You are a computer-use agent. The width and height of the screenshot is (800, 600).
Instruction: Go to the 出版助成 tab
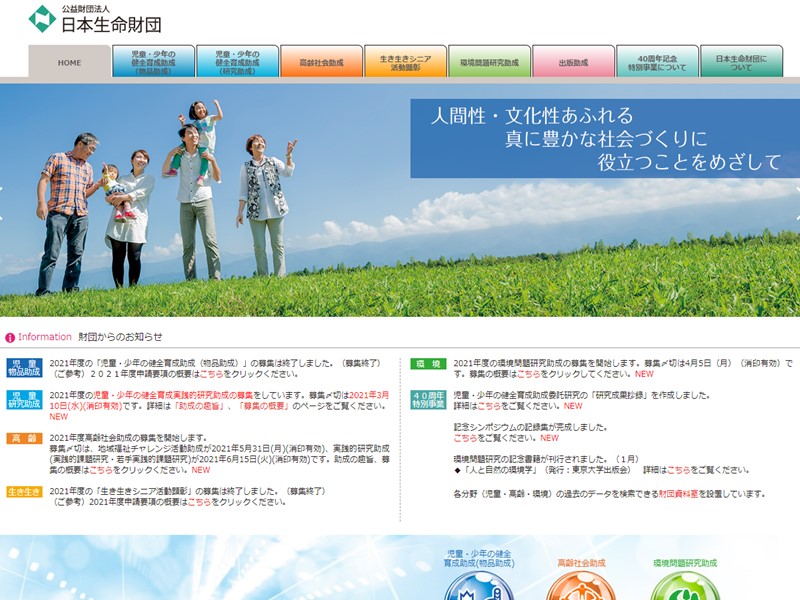coord(573,62)
